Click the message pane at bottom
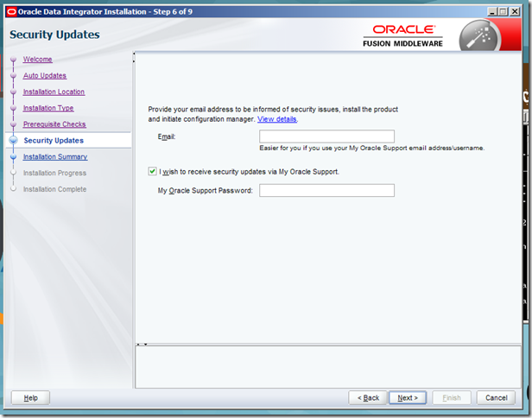532x418 pixels. point(328,367)
